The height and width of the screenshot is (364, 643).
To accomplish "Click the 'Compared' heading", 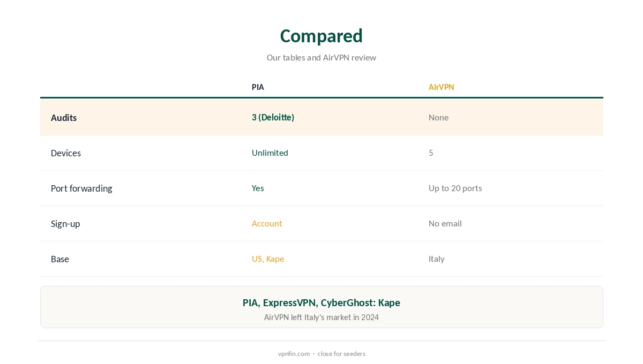I will tap(322, 36).
